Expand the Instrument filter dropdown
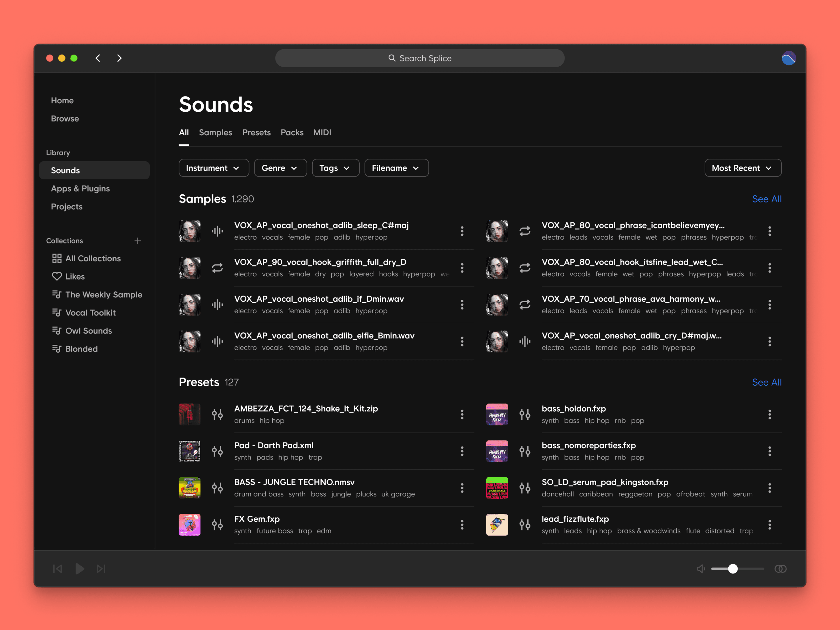The width and height of the screenshot is (840, 630). pos(213,168)
